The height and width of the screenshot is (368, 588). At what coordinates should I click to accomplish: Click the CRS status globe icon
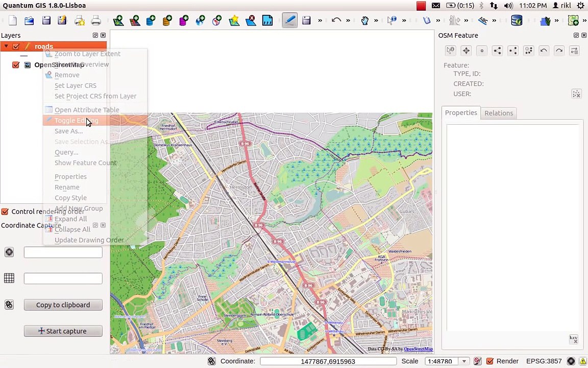571,361
